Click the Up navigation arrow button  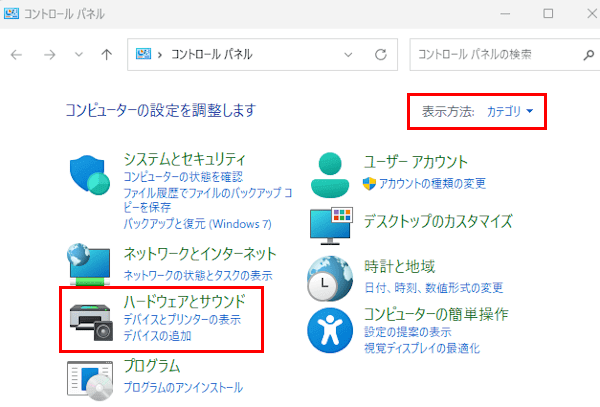click(107, 54)
